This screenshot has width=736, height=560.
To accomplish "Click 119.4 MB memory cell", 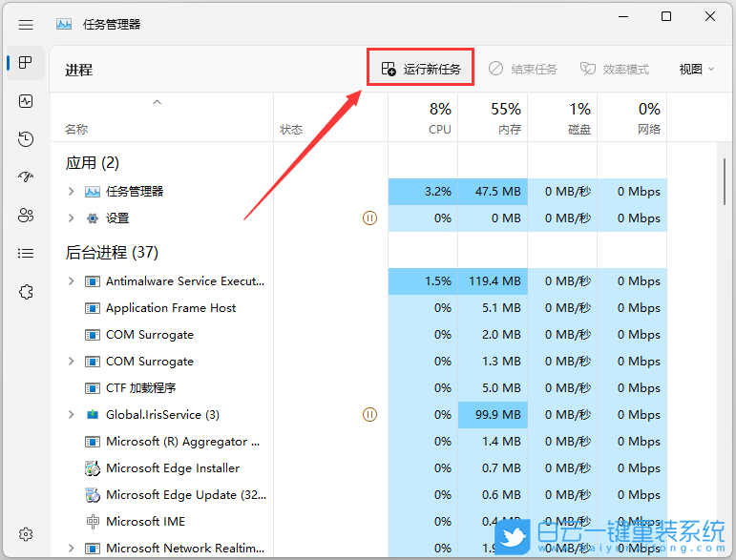I will point(493,281).
